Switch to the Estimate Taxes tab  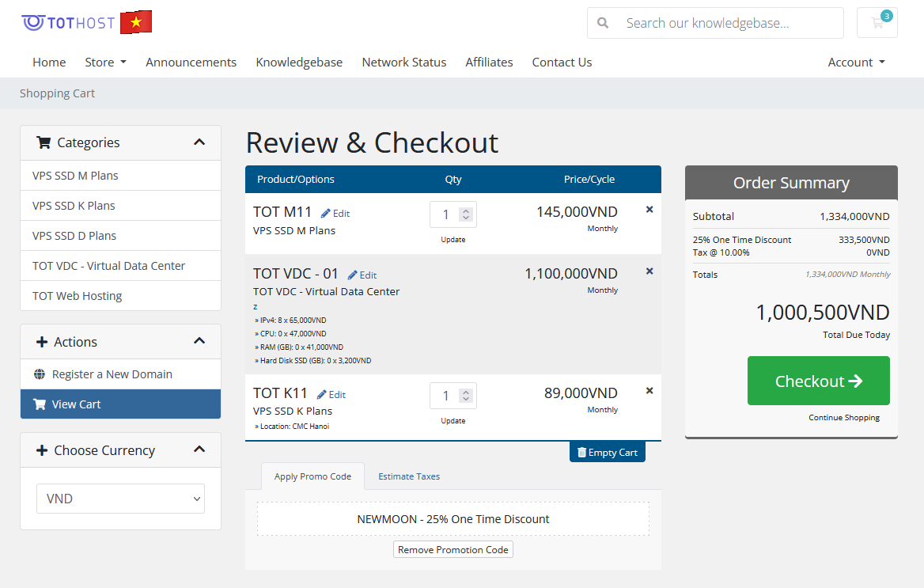pyautogui.click(x=409, y=476)
